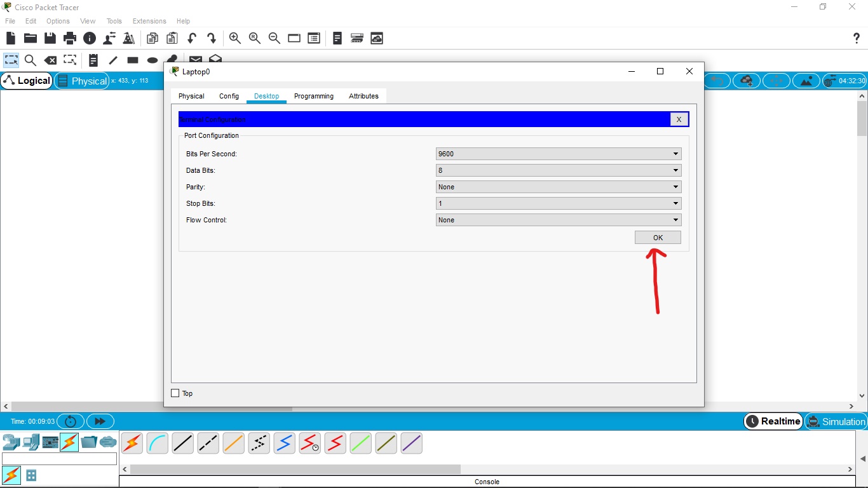Screen dimensions: 868x488
Task: Activate the Inspect magnifying glass tool
Action: click(x=31, y=60)
